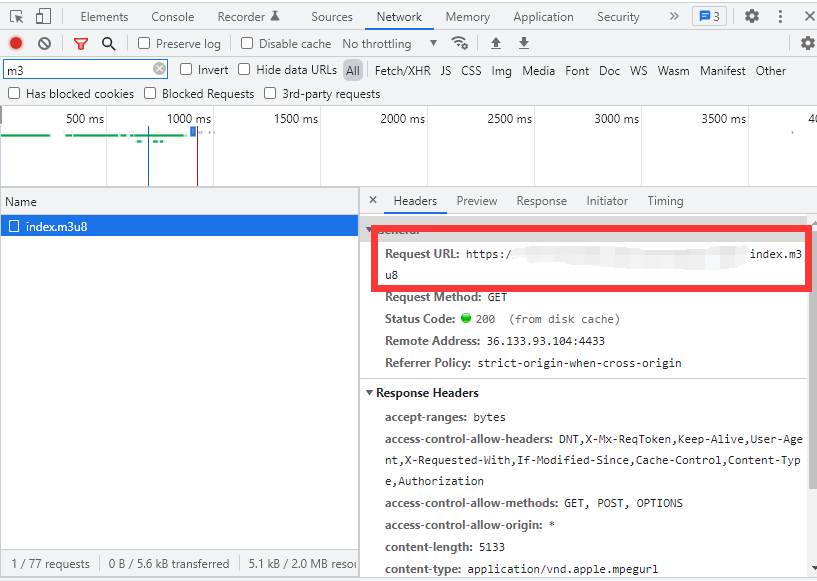The width and height of the screenshot is (817, 581).
Task: Open the No throttling dropdown
Action: [x=389, y=44]
